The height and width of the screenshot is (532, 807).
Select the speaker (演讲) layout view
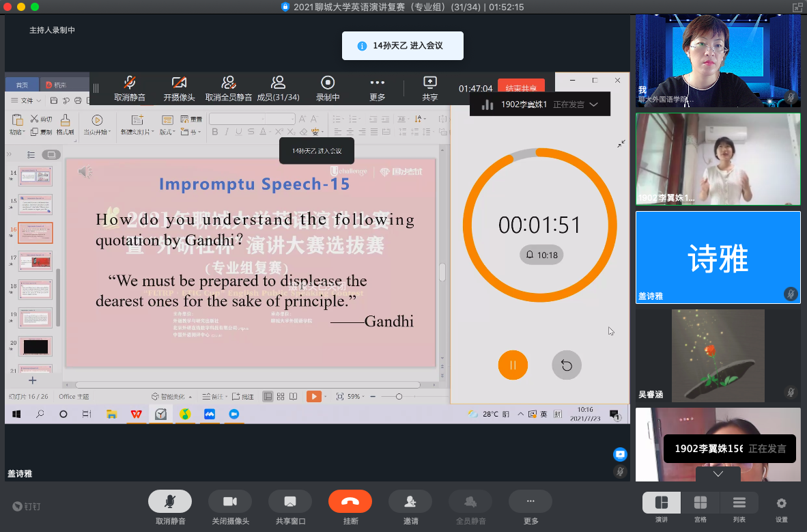[661, 503]
